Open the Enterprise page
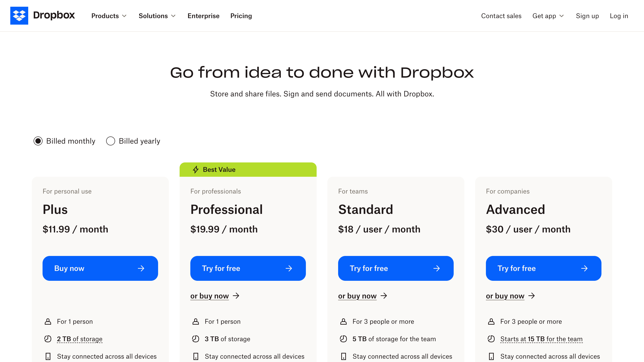The image size is (644, 362). [204, 16]
